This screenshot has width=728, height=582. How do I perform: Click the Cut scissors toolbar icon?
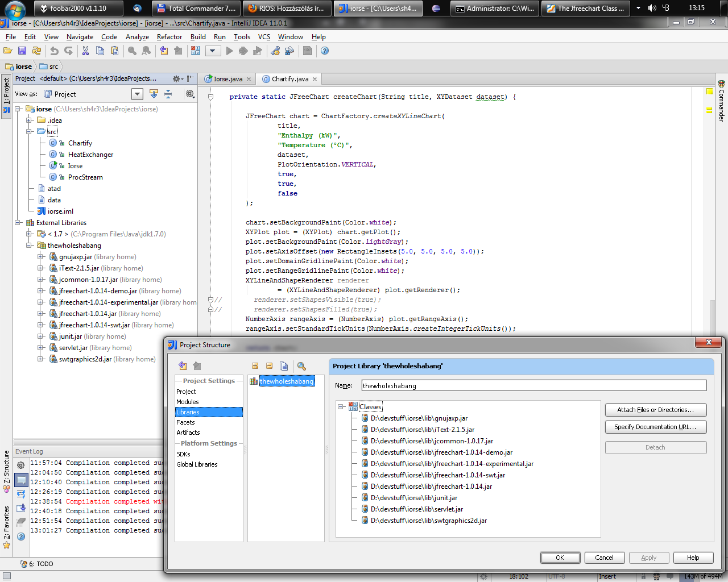[85, 51]
